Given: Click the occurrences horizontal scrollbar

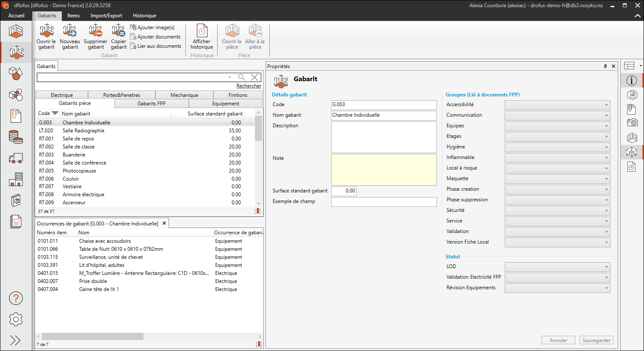Looking at the screenshot, I should pos(93,337).
